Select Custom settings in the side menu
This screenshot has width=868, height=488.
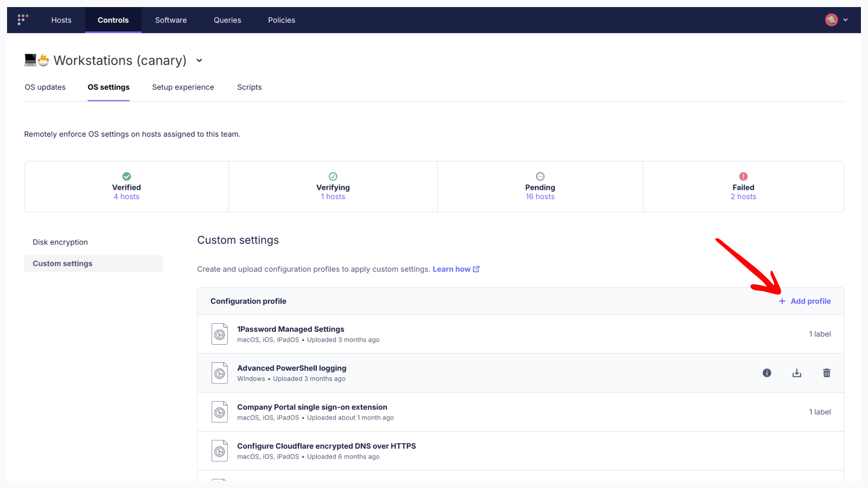(93, 264)
